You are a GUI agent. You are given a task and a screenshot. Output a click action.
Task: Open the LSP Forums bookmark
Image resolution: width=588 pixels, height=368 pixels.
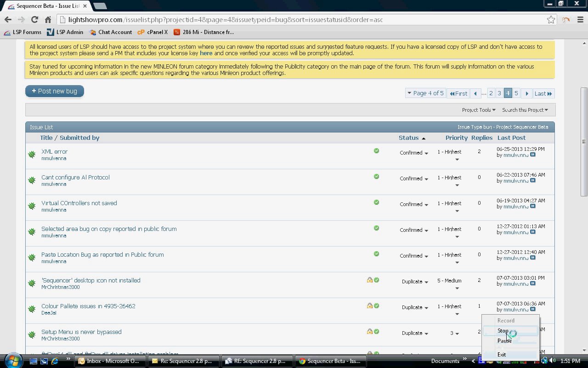pos(23,32)
